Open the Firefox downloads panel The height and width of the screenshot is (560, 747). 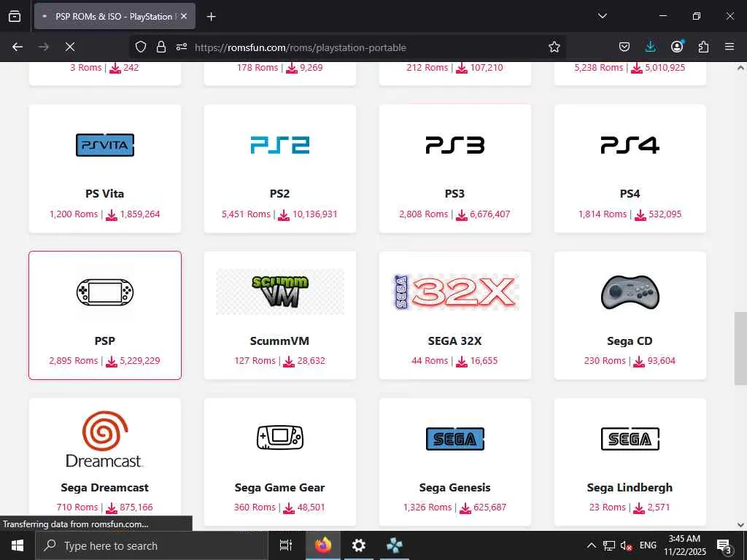tap(650, 47)
